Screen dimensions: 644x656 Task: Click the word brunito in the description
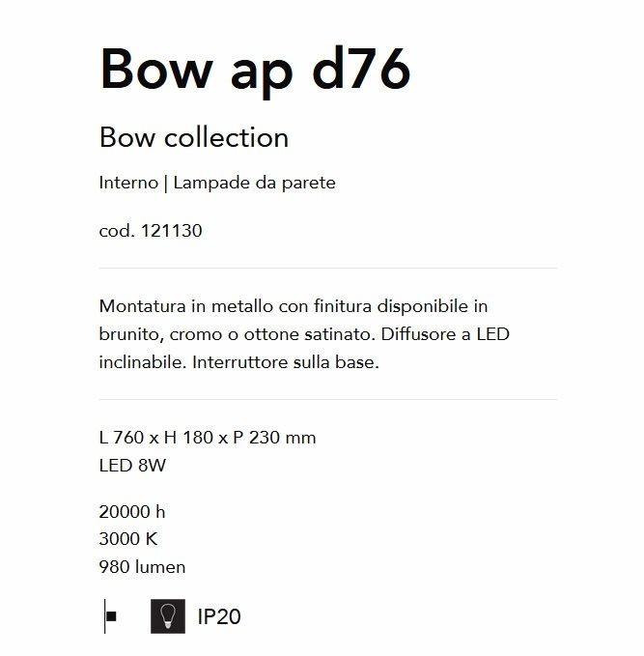tap(131, 334)
